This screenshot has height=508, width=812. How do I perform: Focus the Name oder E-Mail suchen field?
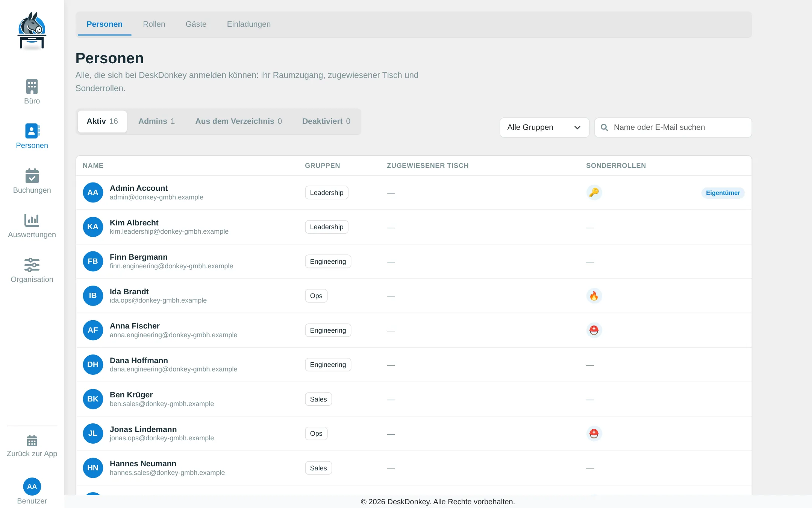click(x=673, y=128)
